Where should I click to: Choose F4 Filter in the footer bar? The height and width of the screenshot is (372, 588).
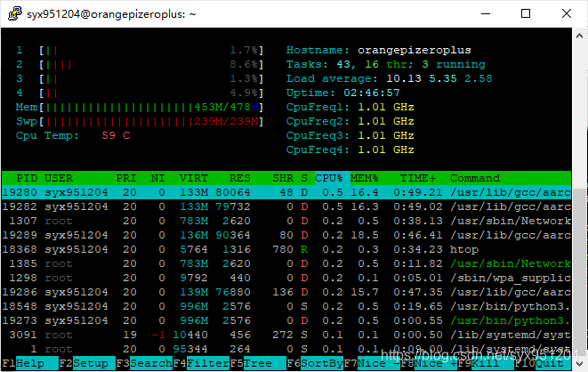(201, 363)
